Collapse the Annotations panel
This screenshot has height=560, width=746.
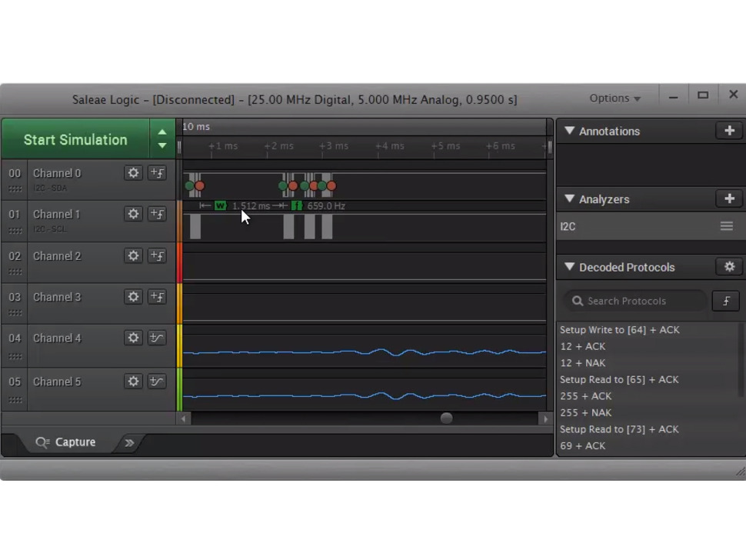pyautogui.click(x=569, y=131)
